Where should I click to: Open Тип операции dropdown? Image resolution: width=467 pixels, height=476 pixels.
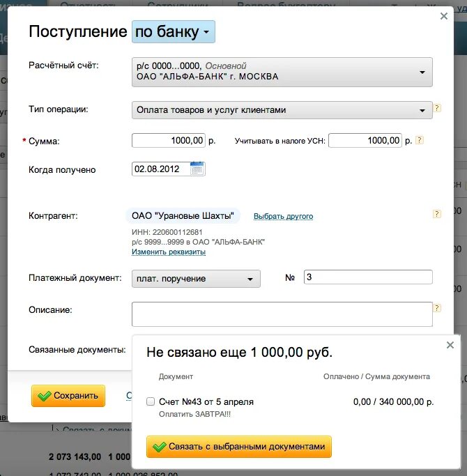point(282,110)
